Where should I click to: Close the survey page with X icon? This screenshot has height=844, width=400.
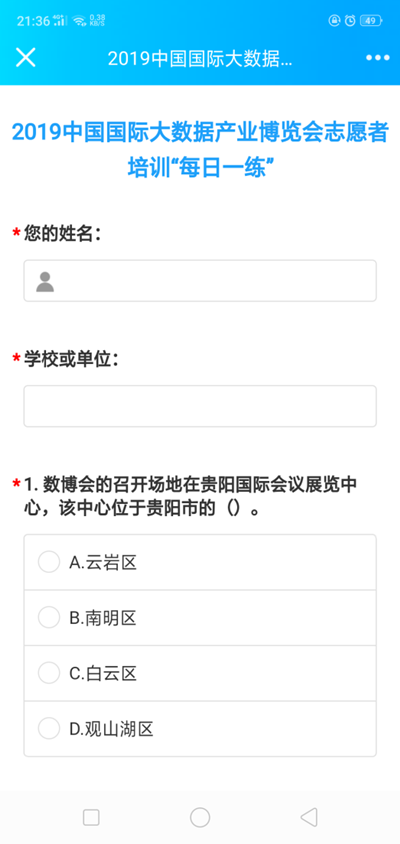(x=25, y=57)
